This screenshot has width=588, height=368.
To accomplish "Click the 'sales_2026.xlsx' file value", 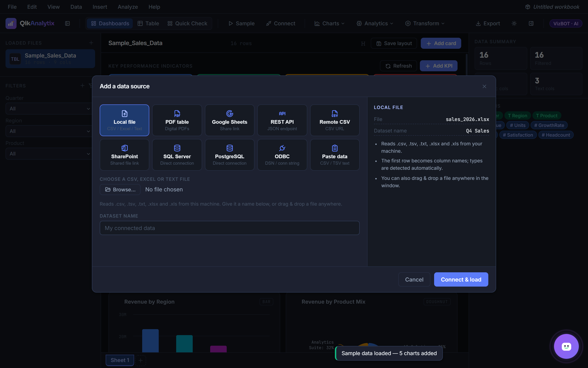I will [x=467, y=119].
